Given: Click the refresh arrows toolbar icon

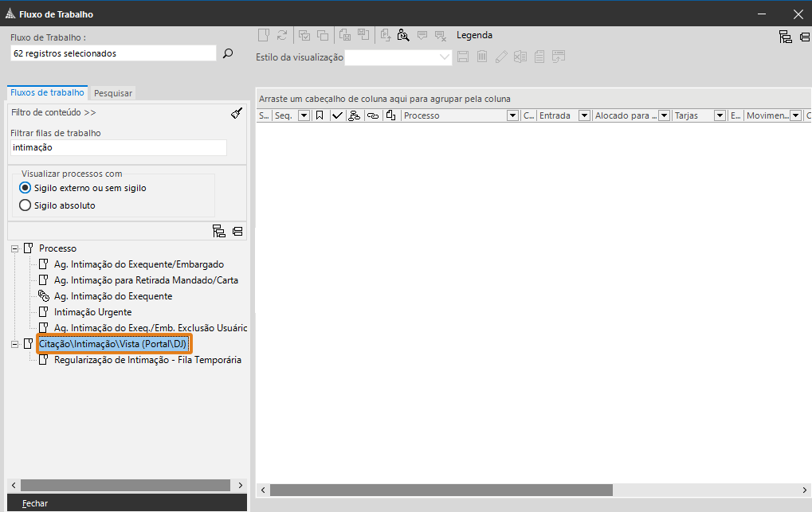Looking at the screenshot, I should [282, 35].
